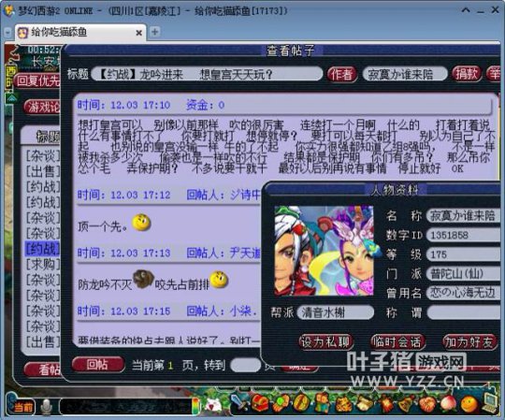This screenshot has height=420, width=505.
Task: Click the 门派 field 普陀山(仙)
Action: 464,274
